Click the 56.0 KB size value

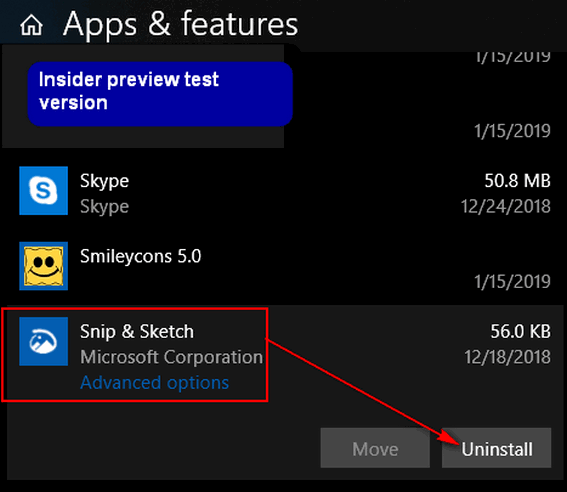[520, 331]
